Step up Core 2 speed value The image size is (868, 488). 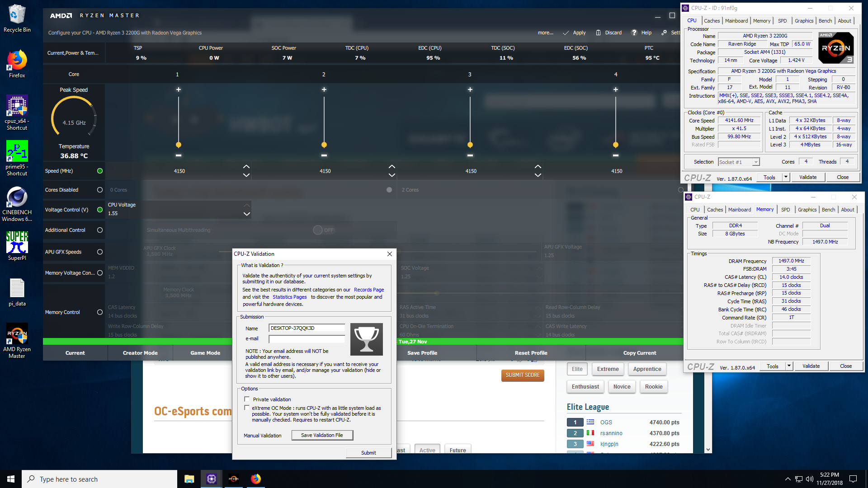(x=392, y=167)
